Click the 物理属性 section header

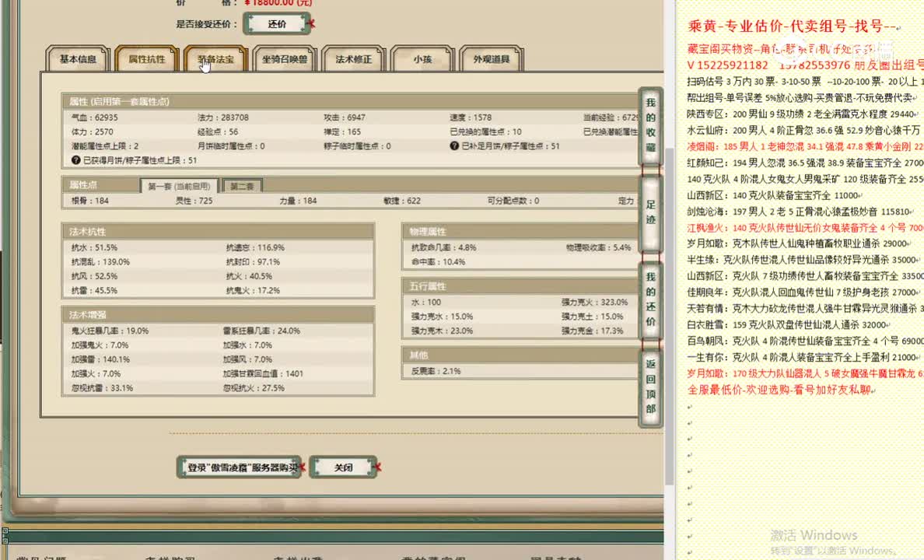coord(521,232)
